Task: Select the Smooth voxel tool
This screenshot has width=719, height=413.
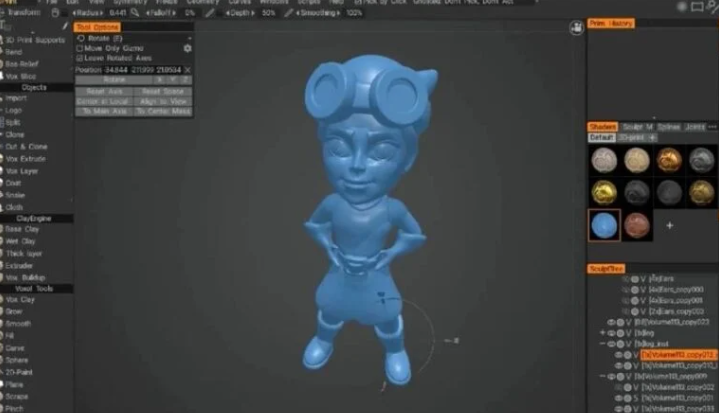Action: (x=21, y=323)
